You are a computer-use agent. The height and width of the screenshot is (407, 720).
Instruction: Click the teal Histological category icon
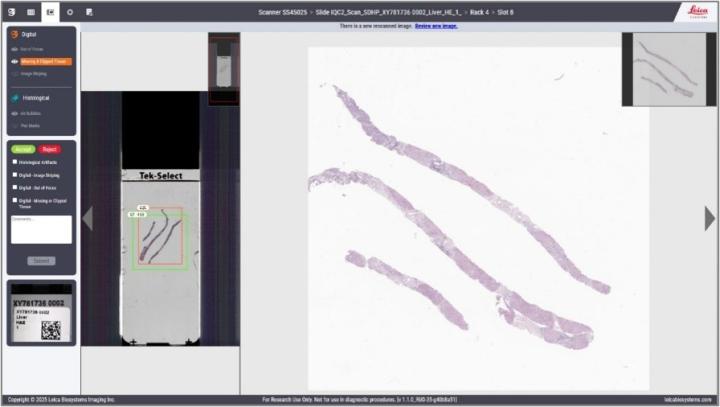pos(15,98)
